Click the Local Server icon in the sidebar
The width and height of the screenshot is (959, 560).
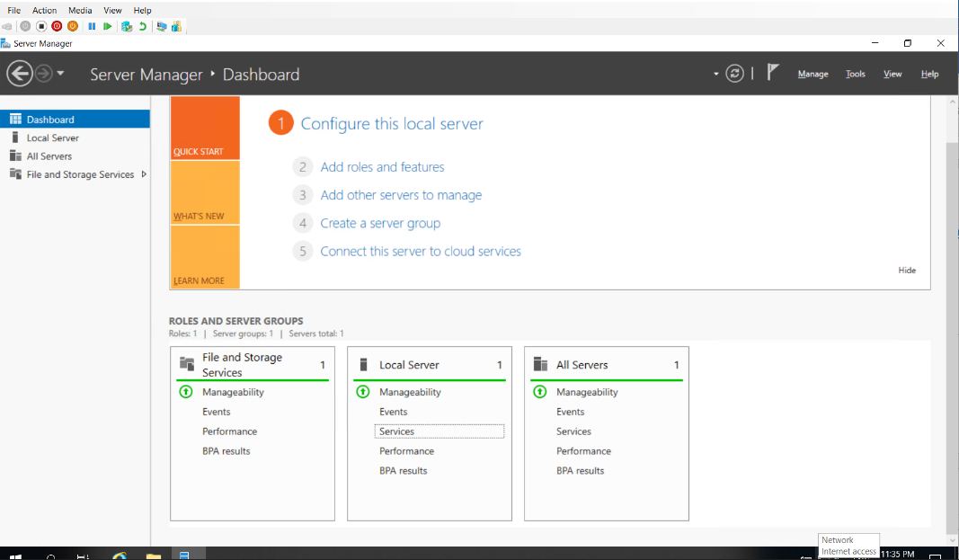point(15,138)
